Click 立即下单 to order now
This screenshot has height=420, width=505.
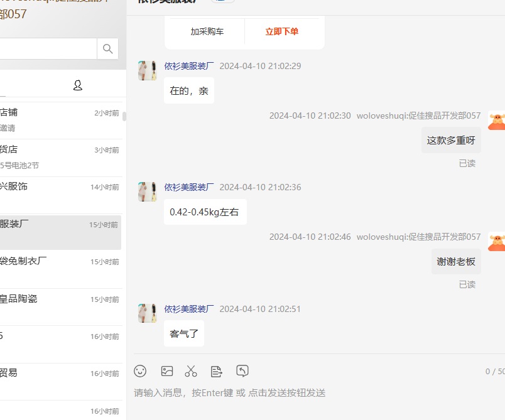282,31
